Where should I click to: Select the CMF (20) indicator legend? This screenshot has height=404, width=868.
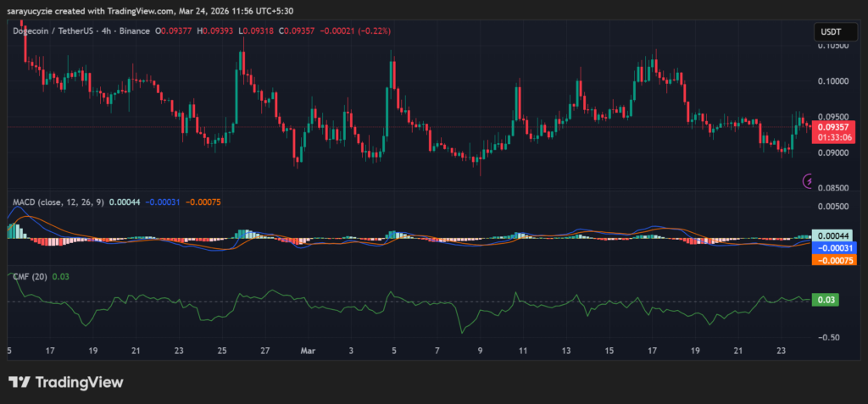pos(30,276)
